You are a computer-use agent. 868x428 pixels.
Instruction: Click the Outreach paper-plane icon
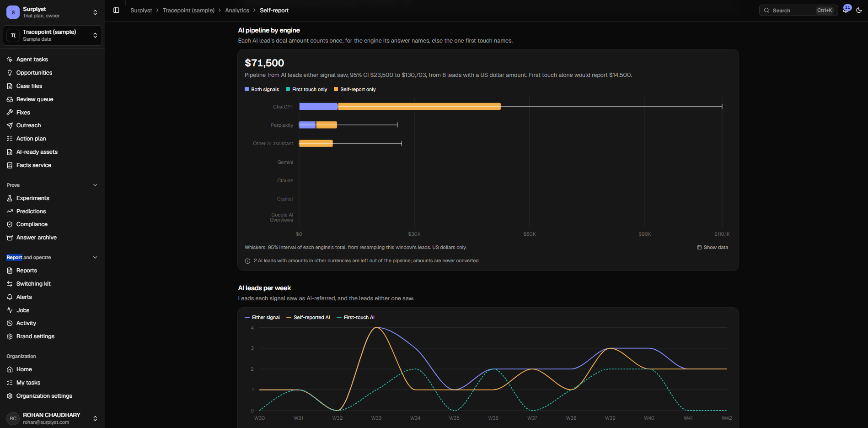(x=10, y=125)
